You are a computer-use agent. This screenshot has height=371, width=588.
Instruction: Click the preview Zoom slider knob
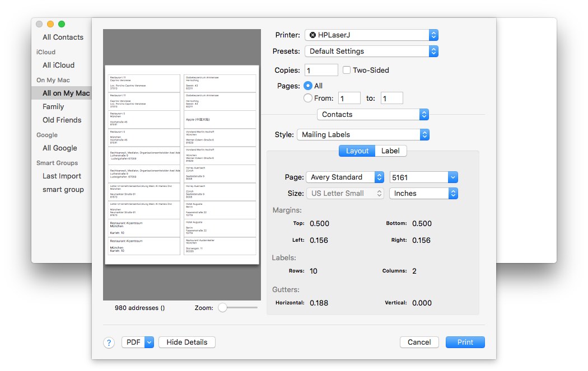click(x=222, y=307)
